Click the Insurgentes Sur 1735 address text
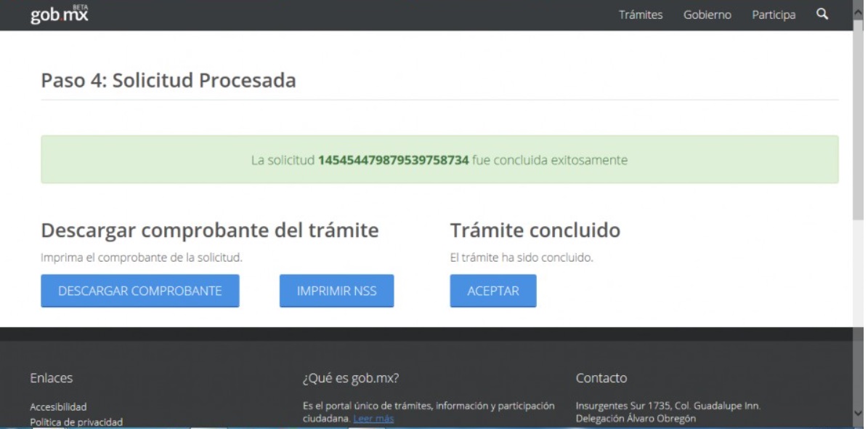 (x=668, y=406)
